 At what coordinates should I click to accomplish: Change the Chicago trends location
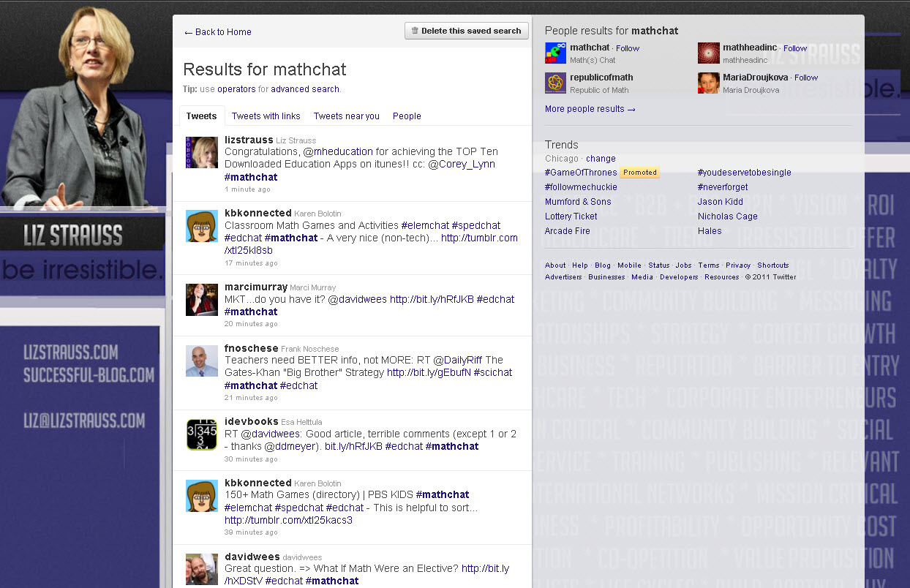point(601,159)
